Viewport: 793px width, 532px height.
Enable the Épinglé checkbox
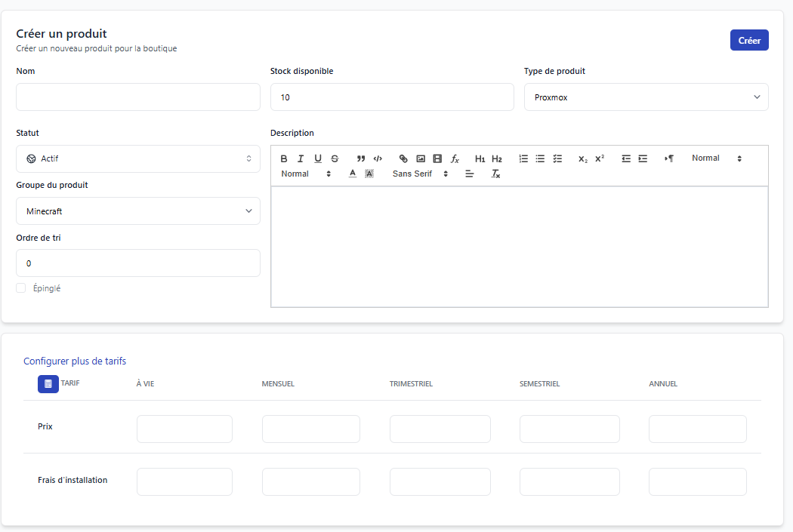(21, 288)
